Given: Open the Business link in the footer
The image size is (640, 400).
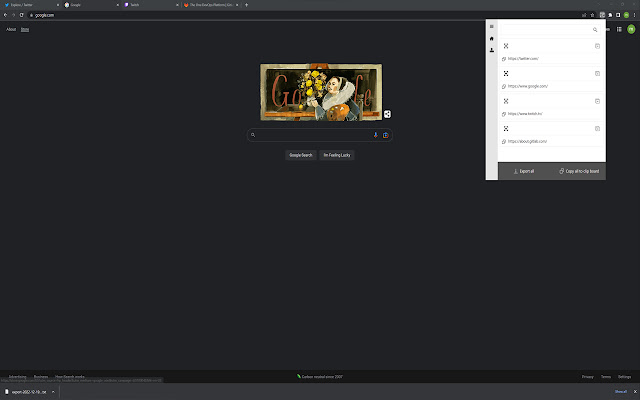Looking at the screenshot, I should click(41, 376).
